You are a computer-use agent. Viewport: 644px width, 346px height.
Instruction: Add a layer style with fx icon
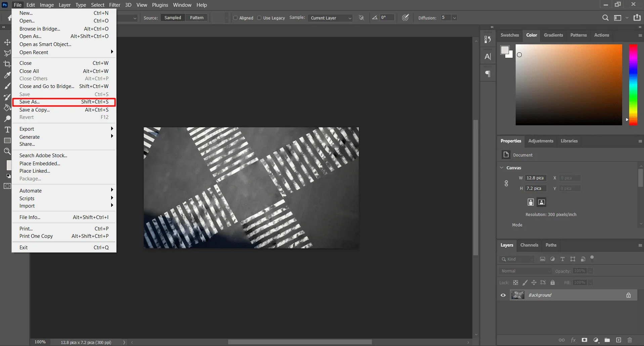(x=573, y=340)
